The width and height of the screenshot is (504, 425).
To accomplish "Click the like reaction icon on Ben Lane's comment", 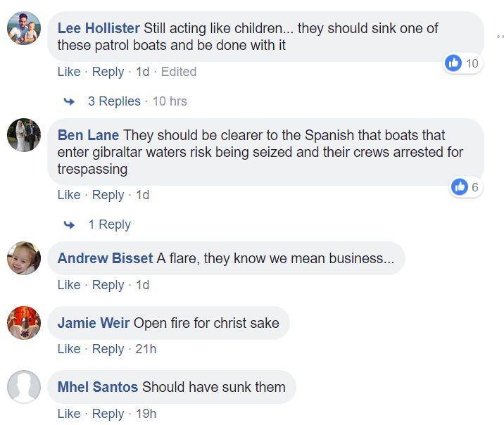I will point(460,186).
